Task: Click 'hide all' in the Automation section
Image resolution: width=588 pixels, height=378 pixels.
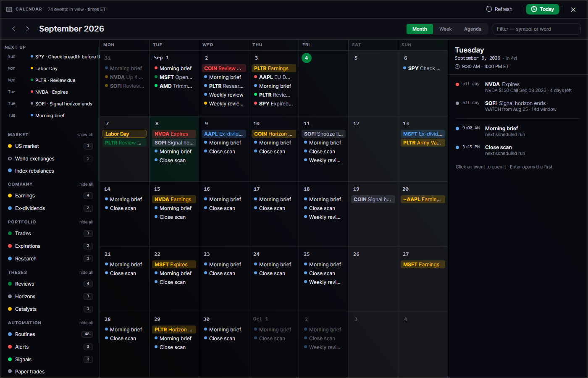Action: point(86,323)
